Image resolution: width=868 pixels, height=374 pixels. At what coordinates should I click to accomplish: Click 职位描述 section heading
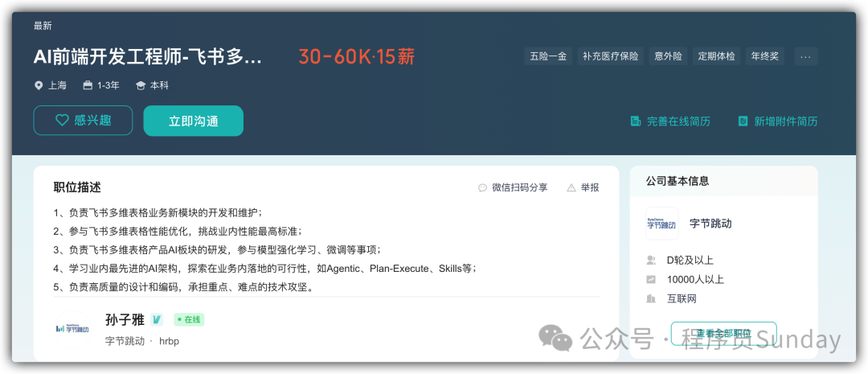click(x=77, y=187)
